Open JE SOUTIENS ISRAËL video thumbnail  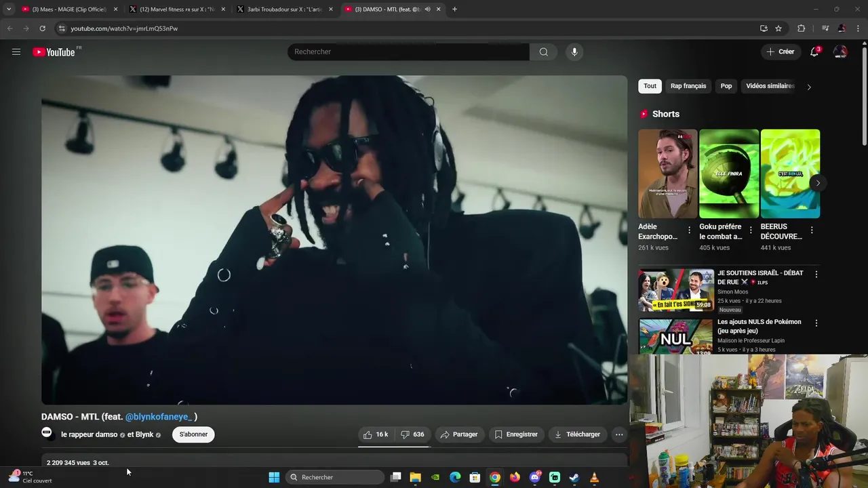coord(675,289)
